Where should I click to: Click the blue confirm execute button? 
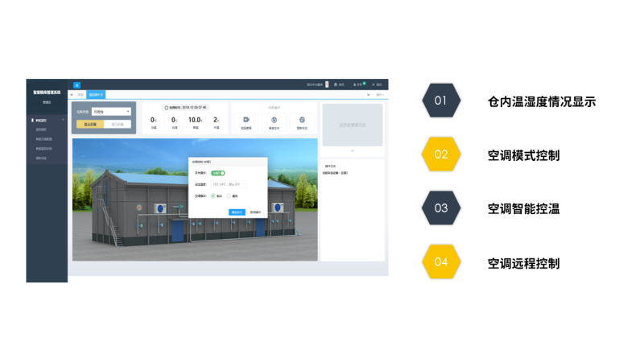[237, 212]
